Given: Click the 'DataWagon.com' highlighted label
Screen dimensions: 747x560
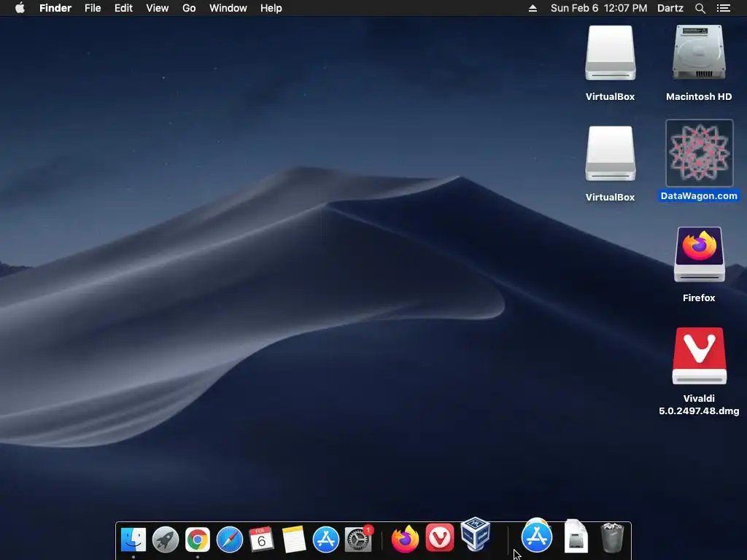Looking at the screenshot, I should click(699, 195).
